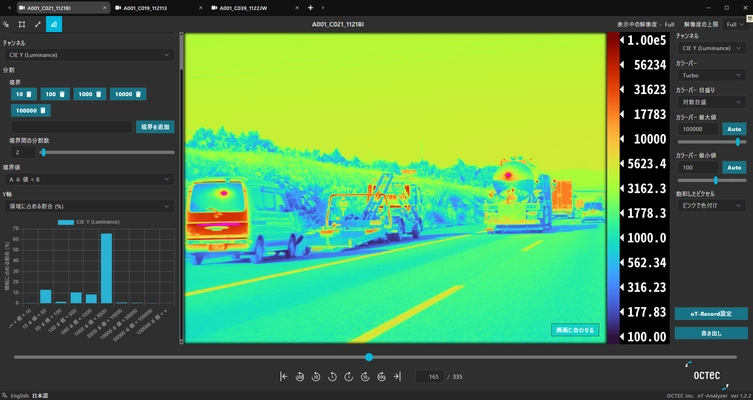Step forward one frame
Image resolution: width=753 pixels, height=400 pixels.
(349, 377)
